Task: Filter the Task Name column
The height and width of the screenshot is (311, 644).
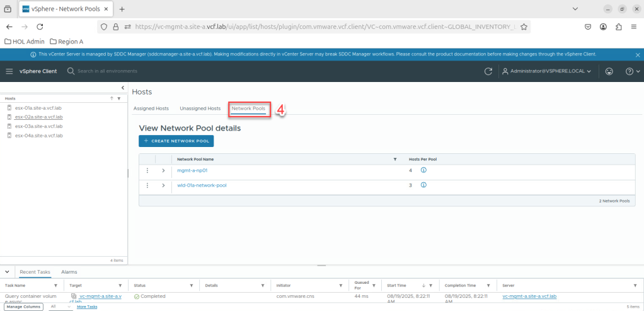Action: 55,286
